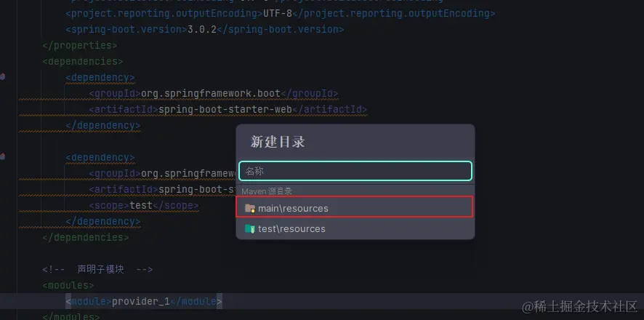Click the opening modules tag
The image size is (644, 320).
click(68, 286)
